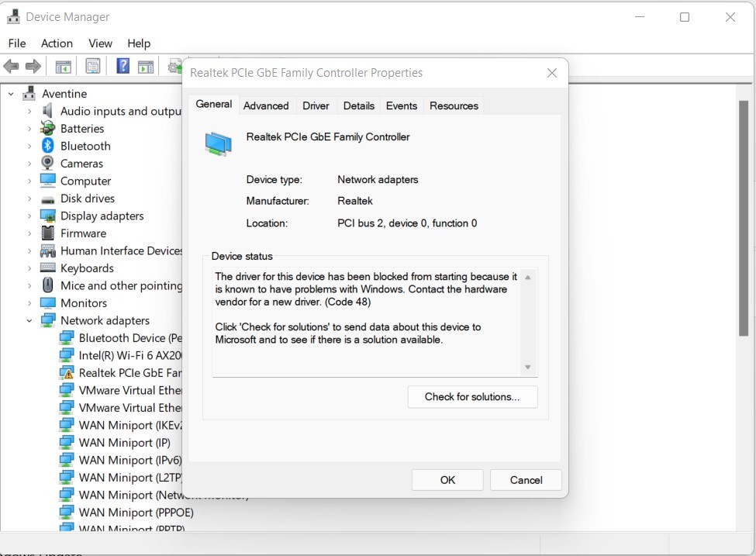This screenshot has height=556, width=756.
Task: Select the Keyboards category icon
Action: 47,268
